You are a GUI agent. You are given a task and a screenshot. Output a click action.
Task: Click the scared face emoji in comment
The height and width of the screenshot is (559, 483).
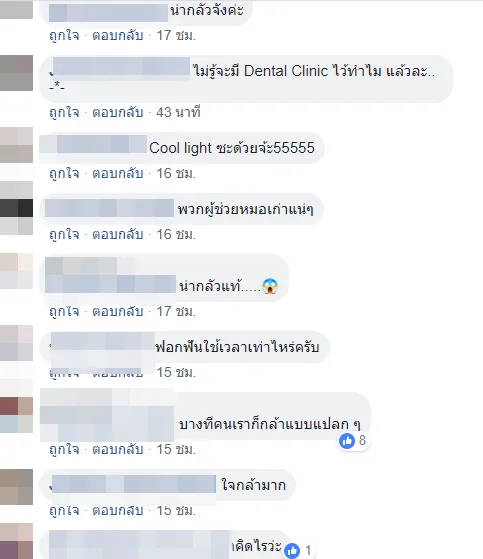point(270,286)
